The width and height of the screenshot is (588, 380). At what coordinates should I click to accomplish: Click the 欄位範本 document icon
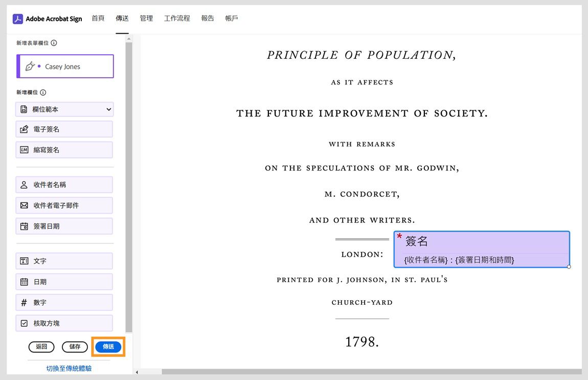point(24,109)
